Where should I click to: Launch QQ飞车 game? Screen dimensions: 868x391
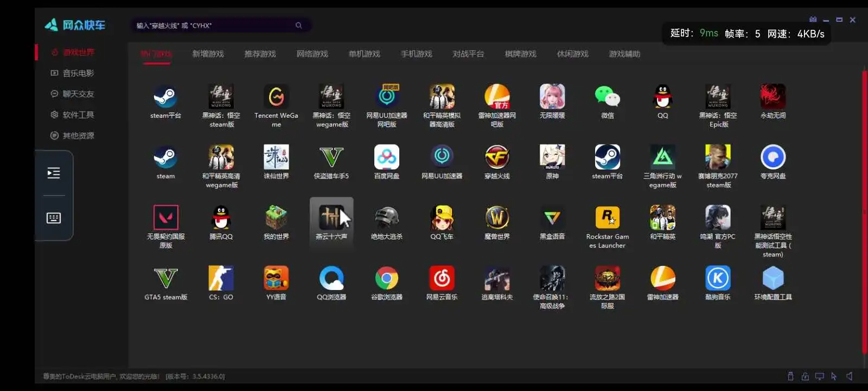[x=442, y=218]
